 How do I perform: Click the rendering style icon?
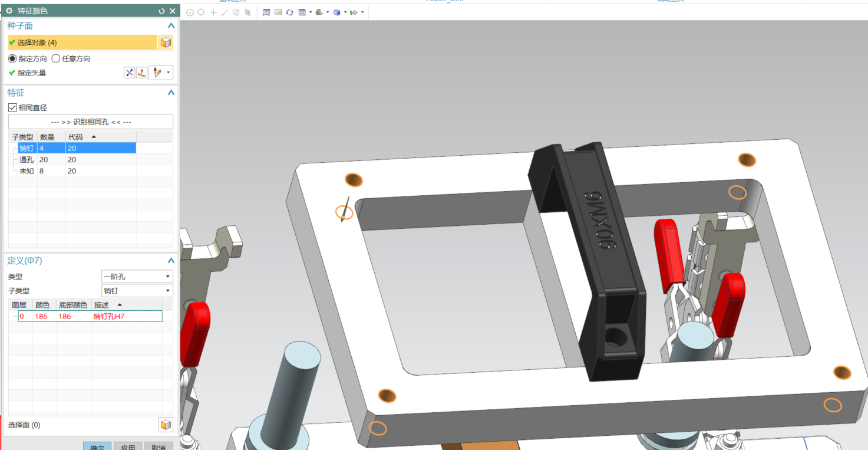click(x=319, y=12)
